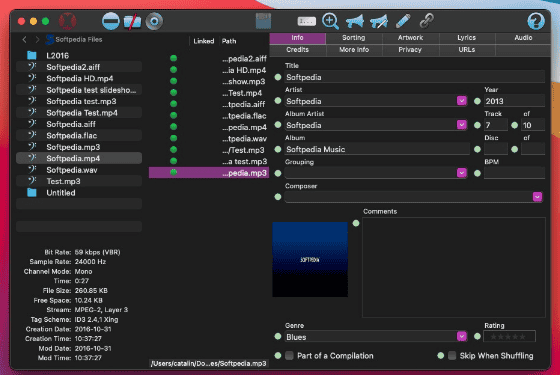Toggle the green dot beside the Genre dropdown
Image resolution: width=560 pixels, height=375 pixels.
[278, 336]
